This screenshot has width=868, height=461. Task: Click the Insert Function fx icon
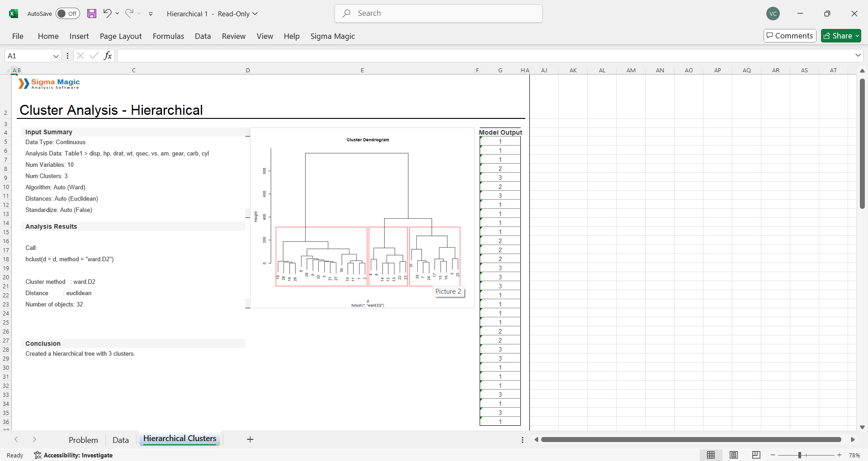tap(108, 56)
